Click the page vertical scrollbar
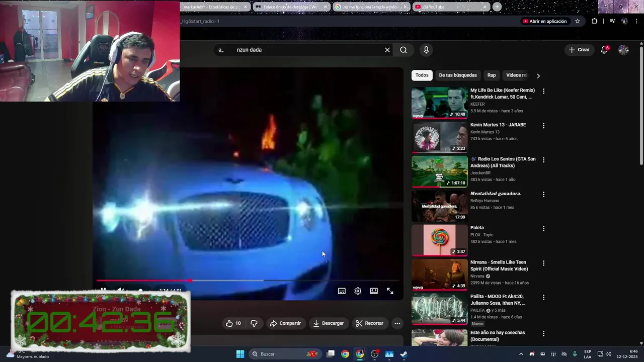Screen dimensions: 644x362 click(x=641, y=106)
